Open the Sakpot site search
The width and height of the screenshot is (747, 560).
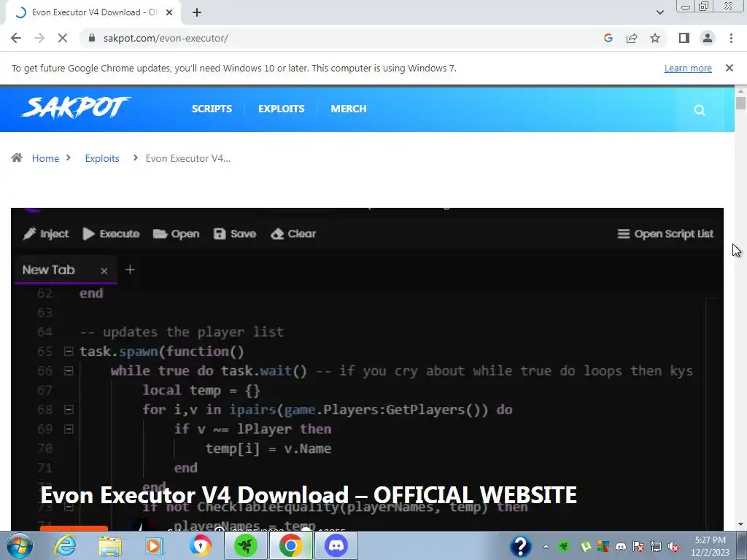[700, 110]
